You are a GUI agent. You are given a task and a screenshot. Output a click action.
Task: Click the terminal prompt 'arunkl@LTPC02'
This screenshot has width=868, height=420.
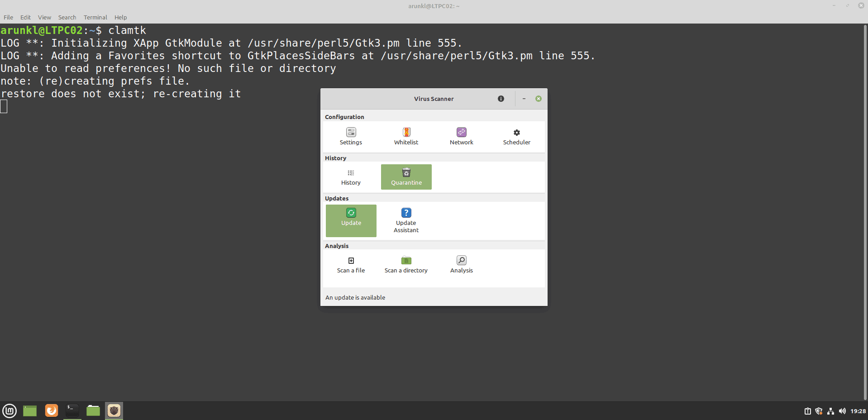(42, 30)
